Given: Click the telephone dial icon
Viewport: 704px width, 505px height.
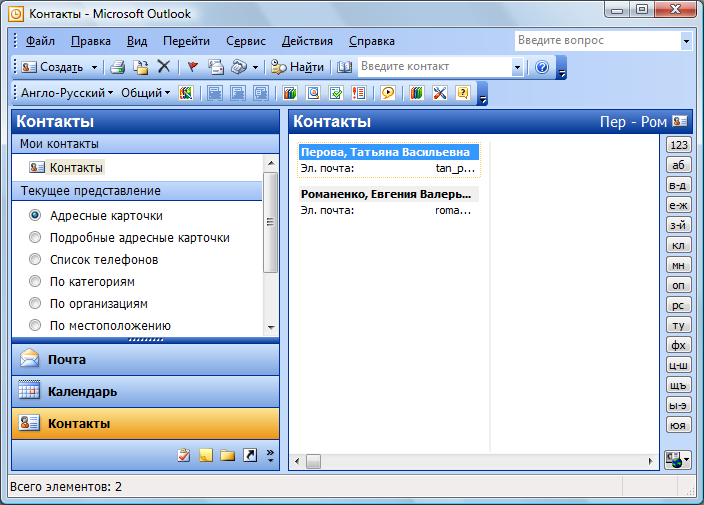Looking at the screenshot, I should (239, 67).
